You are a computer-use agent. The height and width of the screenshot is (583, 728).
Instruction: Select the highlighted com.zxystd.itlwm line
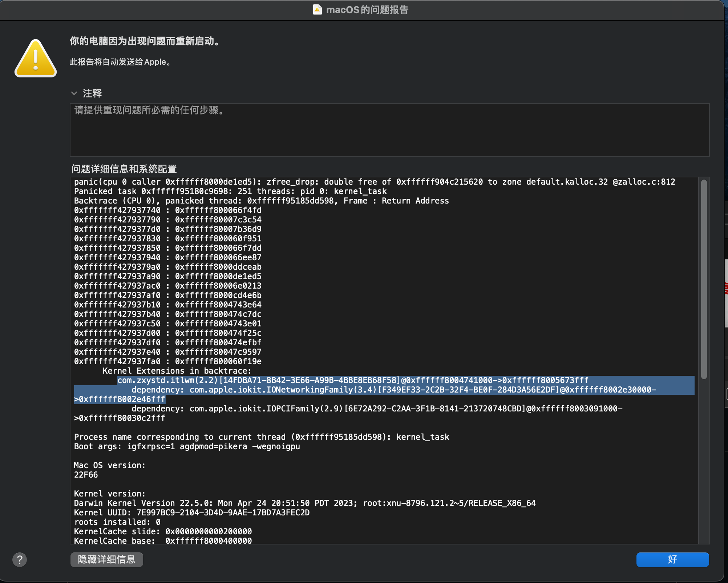(352, 380)
